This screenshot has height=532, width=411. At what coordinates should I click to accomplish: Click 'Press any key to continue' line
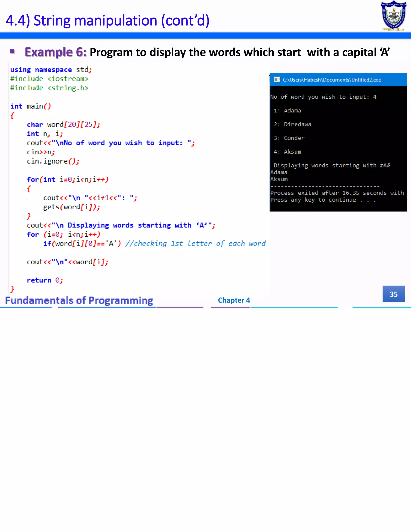click(x=323, y=200)
